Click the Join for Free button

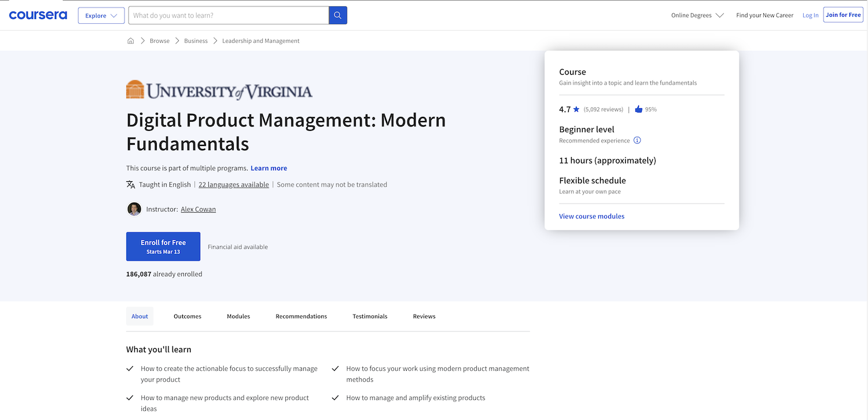coord(843,15)
